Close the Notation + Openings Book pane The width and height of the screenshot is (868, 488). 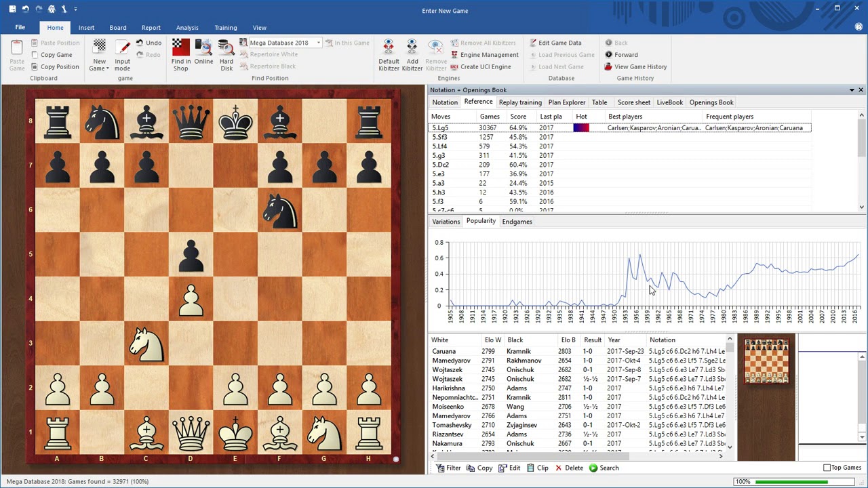click(x=861, y=90)
